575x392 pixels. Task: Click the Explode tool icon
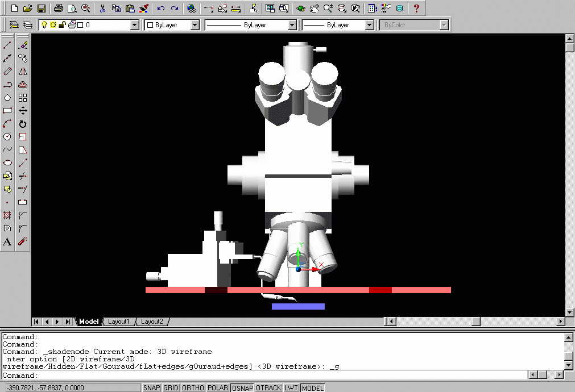23,241
